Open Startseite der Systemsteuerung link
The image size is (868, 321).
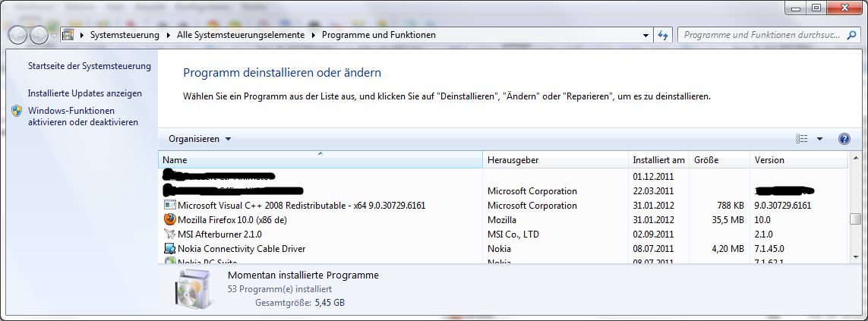[89, 66]
